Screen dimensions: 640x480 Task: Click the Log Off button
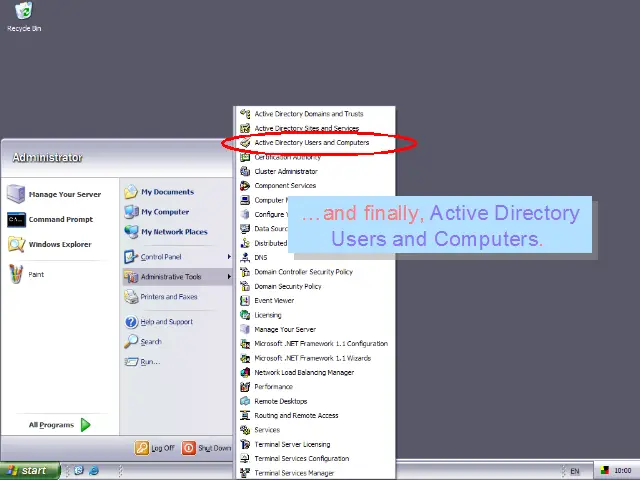[155, 448]
